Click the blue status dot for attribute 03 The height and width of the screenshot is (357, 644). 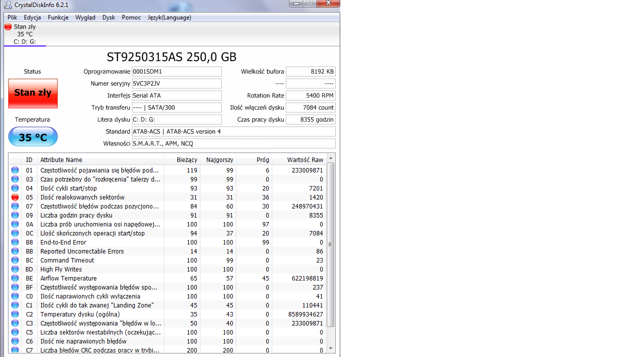pos(15,179)
